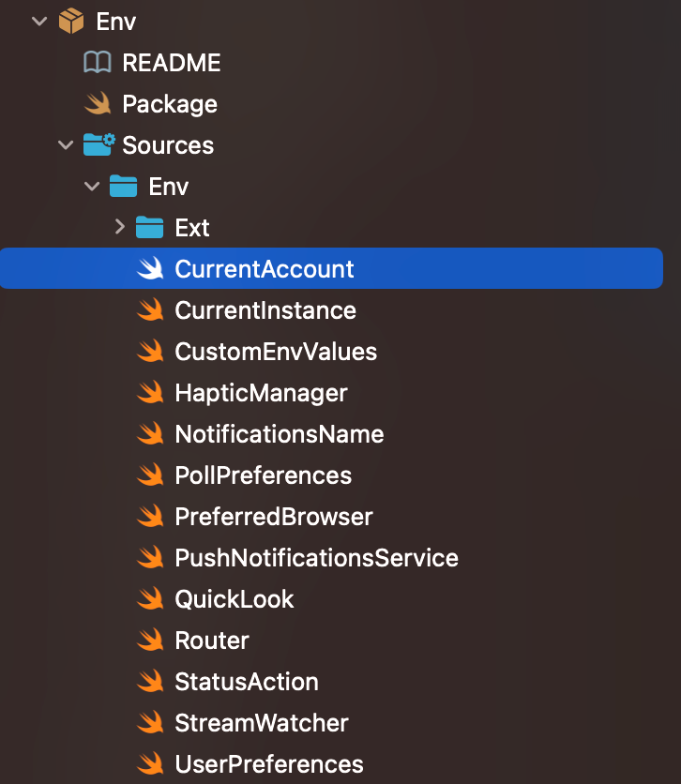Image resolution: width=681 pixels, height=784 pixels.
Task: Click the Env package box icon
Action: tap(71, 21)
